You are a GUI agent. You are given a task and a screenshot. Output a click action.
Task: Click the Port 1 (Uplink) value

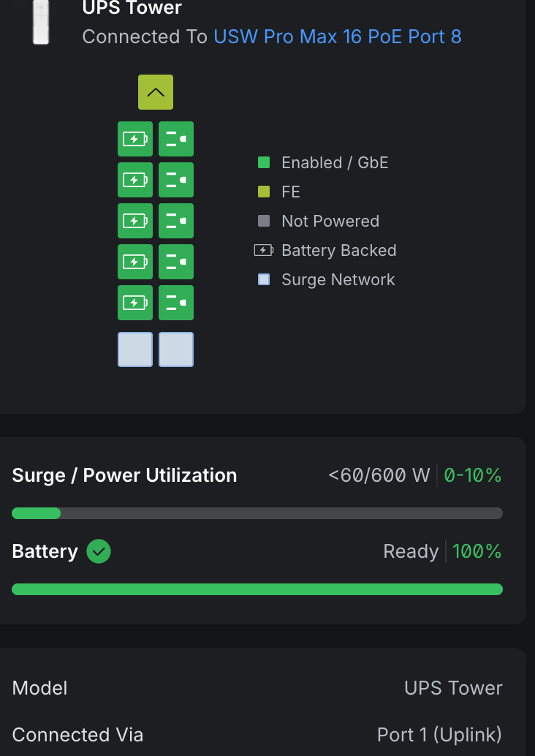click(x=439, y=735)
